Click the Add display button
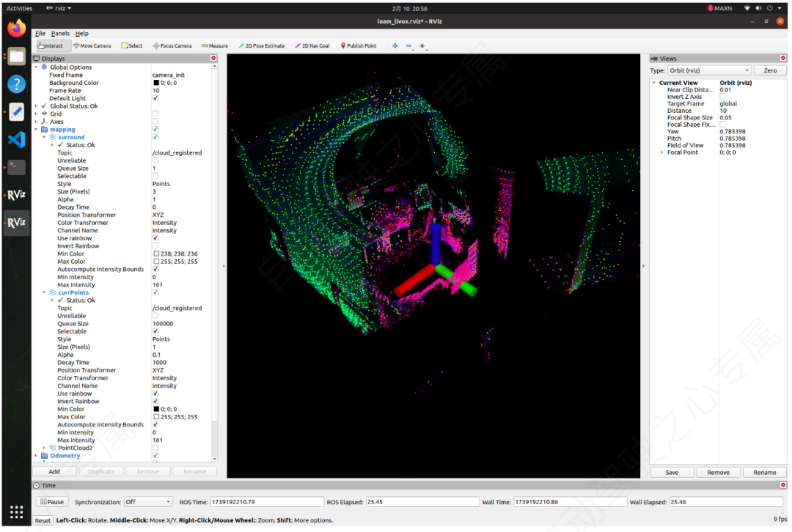The height and width of the screenshot is (532, 792). 54,471
